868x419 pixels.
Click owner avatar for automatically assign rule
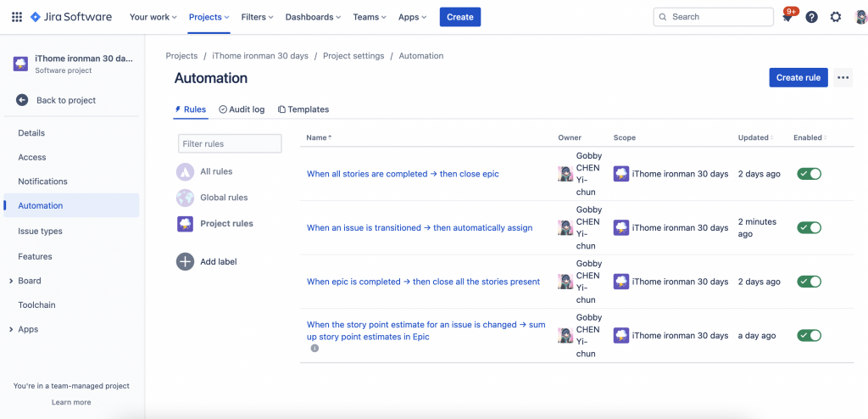565,228
